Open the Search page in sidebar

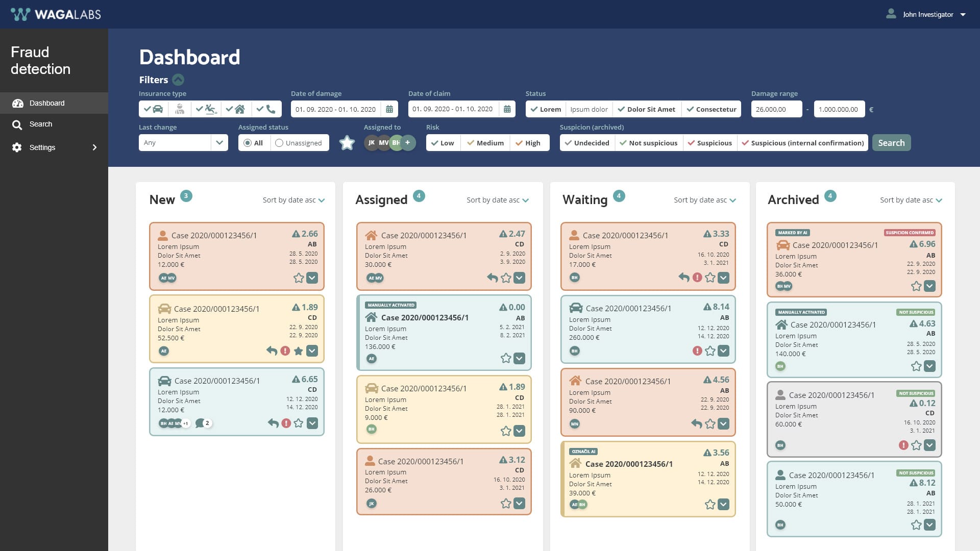[40, 124]
